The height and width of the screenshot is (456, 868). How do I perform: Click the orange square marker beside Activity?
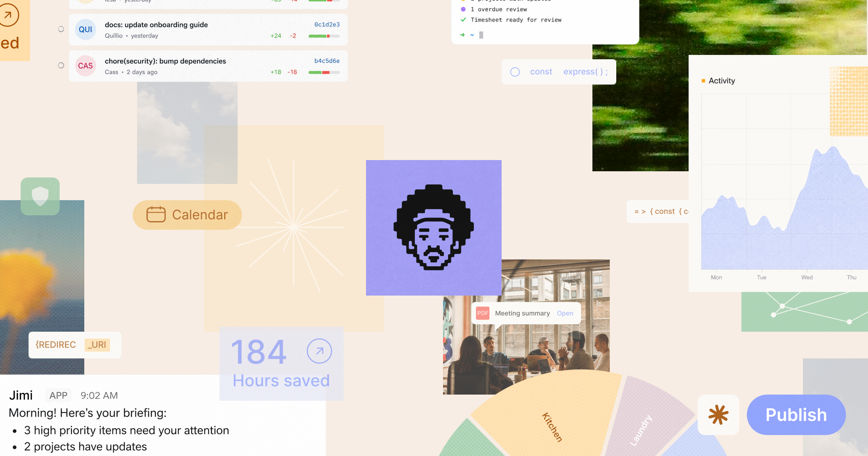(703, 81)
